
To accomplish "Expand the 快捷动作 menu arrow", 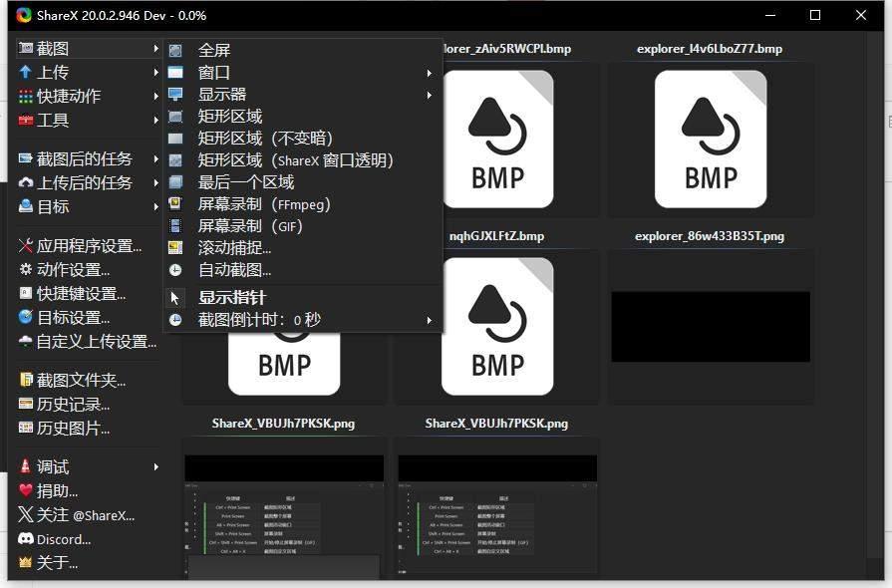I will 155,96.
